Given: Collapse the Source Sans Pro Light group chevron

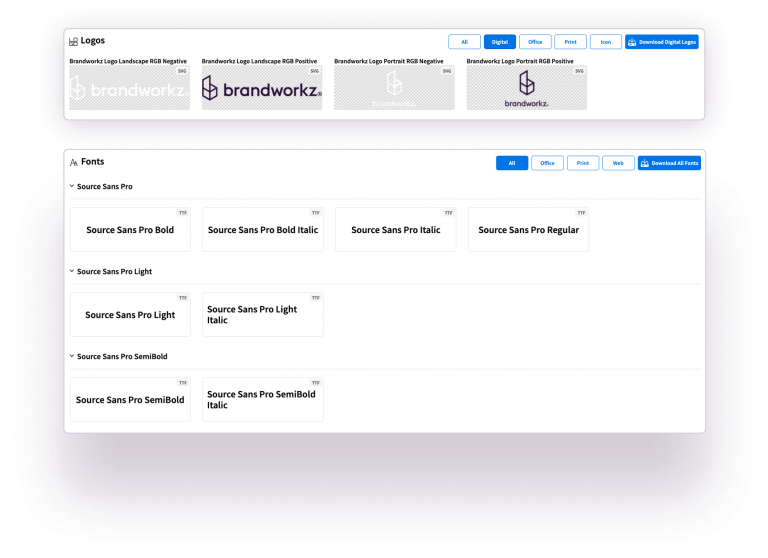Looking at the screenshot, I should tap(72, 271).
